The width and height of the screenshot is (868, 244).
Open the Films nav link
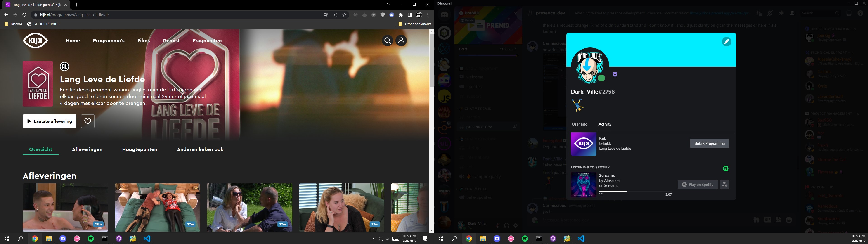coord(144,41)
